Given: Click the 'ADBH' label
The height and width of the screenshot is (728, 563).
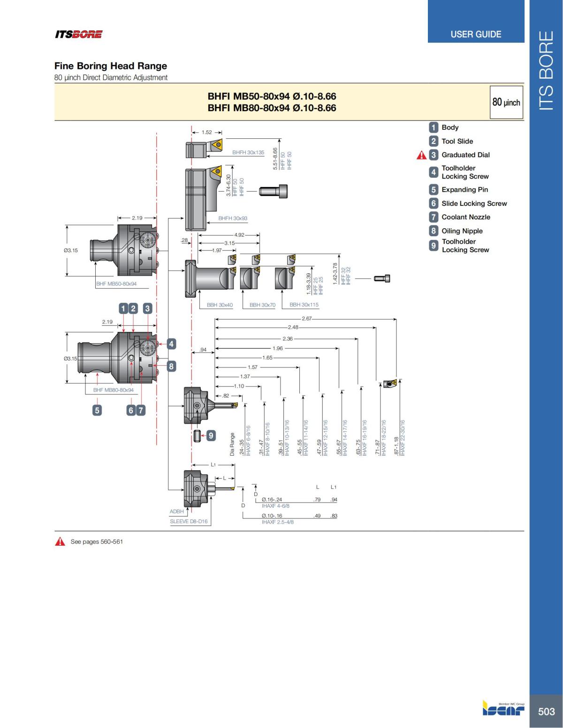Looking at the screenshot, I should tap(177, 511).
